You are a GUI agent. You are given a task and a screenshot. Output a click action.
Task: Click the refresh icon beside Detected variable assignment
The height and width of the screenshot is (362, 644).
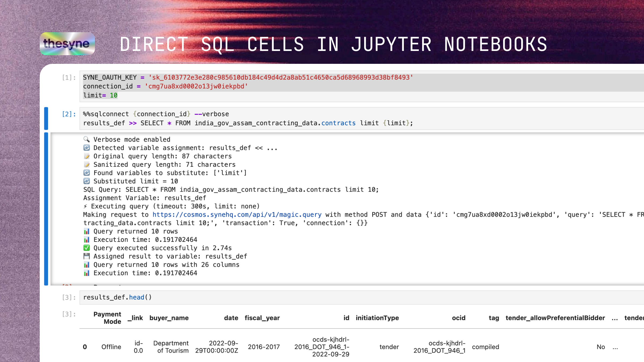[x=86, y=148]
